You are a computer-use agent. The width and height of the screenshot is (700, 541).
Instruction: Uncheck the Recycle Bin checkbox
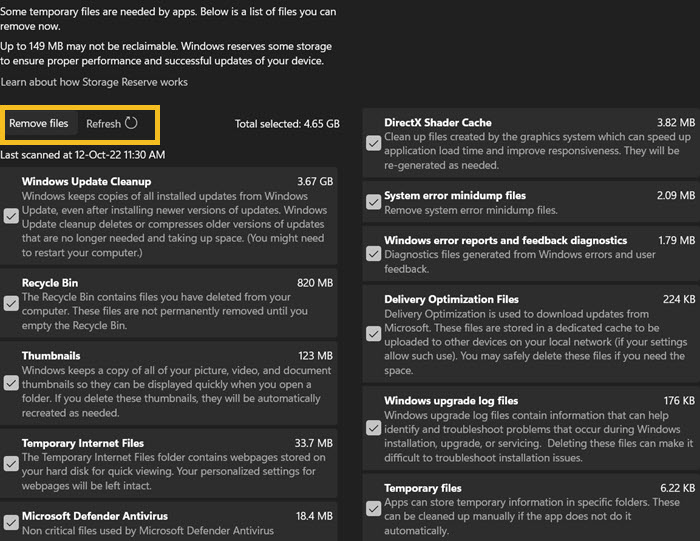pyautogui.click(x=11, y=304)
